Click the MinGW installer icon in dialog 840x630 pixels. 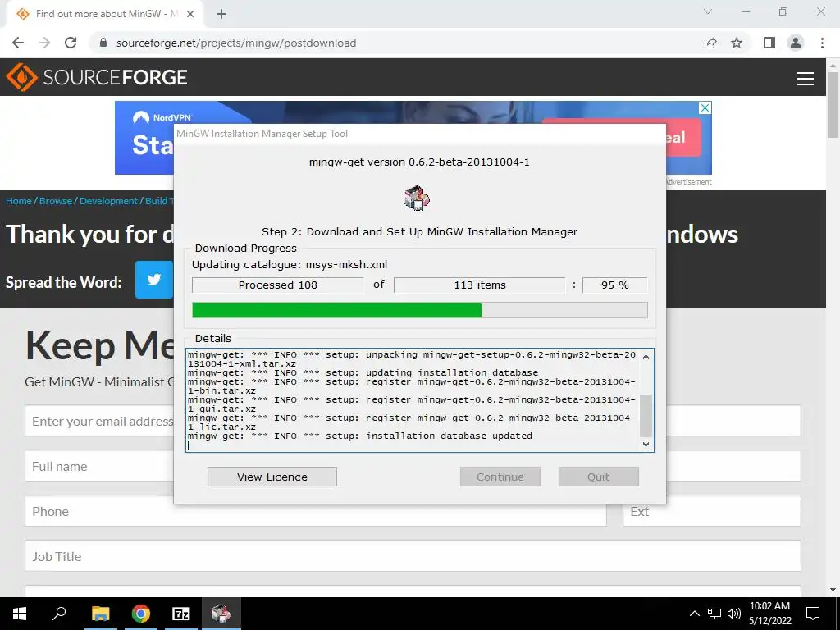point(418,198)
